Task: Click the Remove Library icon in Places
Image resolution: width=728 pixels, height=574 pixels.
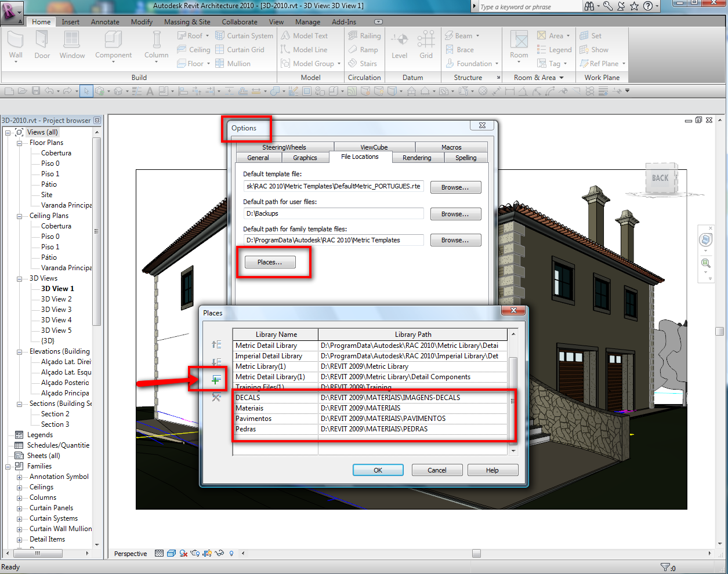Action: coord(216,397)
